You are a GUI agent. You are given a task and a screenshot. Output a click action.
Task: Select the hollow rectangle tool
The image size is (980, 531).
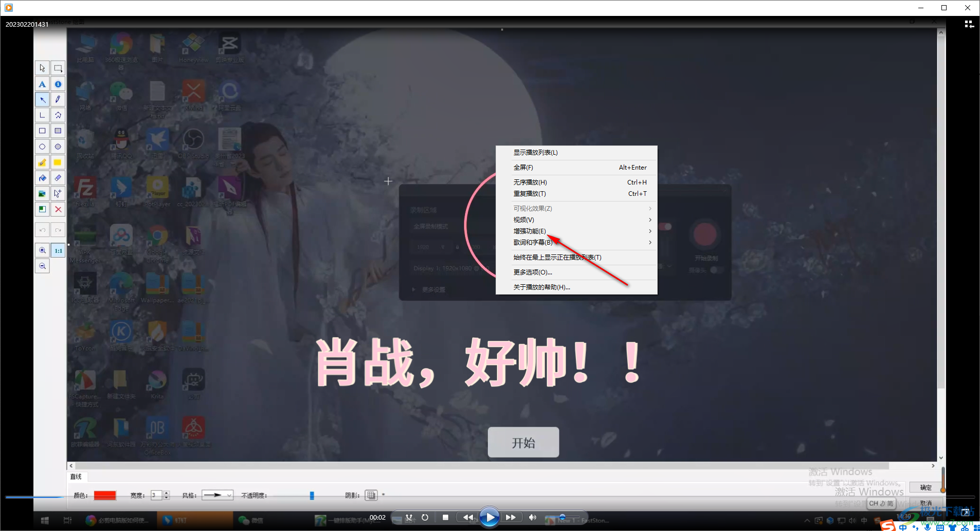(x=42, y=131)
